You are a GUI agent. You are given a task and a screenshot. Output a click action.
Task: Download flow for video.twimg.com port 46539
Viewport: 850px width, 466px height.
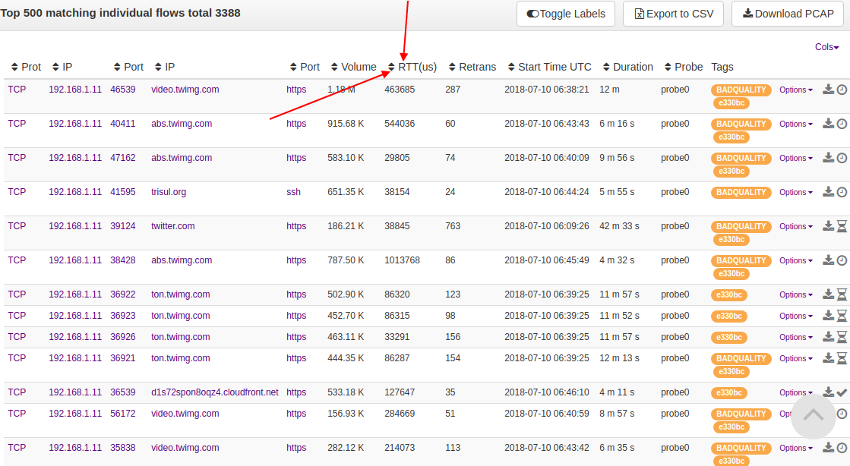(x=828, y=90)
